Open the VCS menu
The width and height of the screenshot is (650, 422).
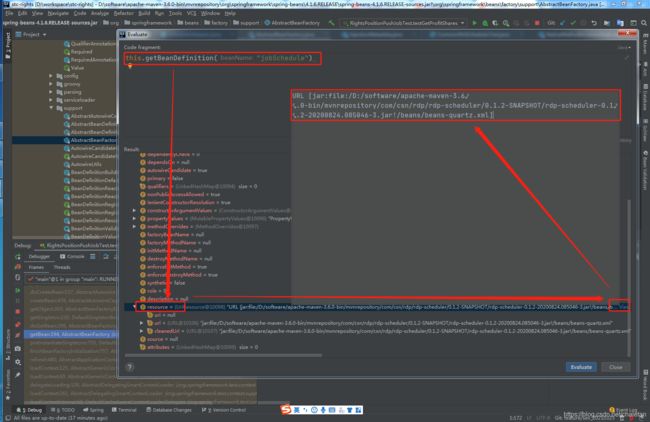(x=192, y=13)
